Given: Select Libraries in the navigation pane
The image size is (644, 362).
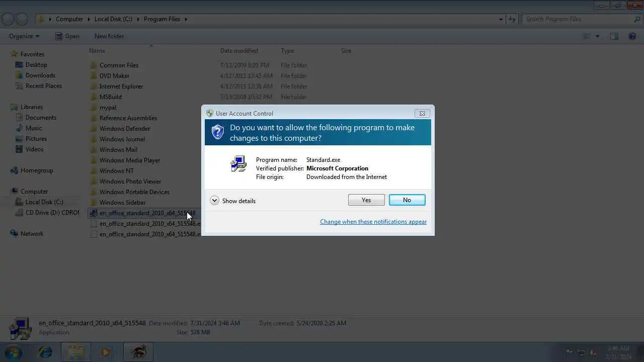Looking at the screenshot, I should (32, 107).
